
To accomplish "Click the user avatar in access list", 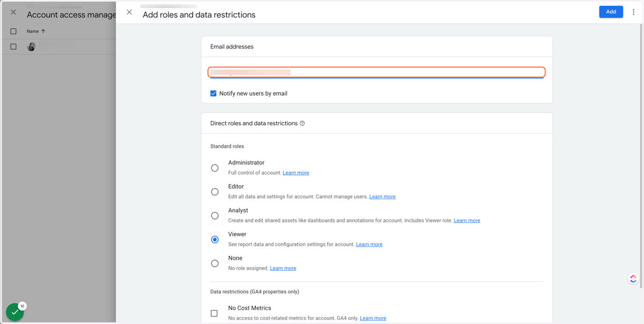I will (31, 47).
